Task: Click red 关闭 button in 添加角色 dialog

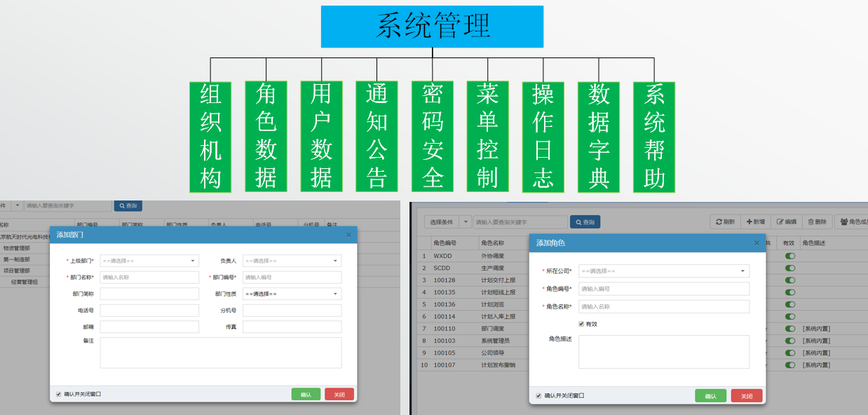Action: (746, 396)
